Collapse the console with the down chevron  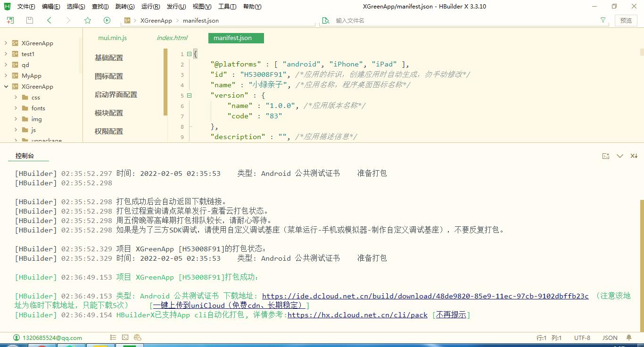(x=620, y=156)
